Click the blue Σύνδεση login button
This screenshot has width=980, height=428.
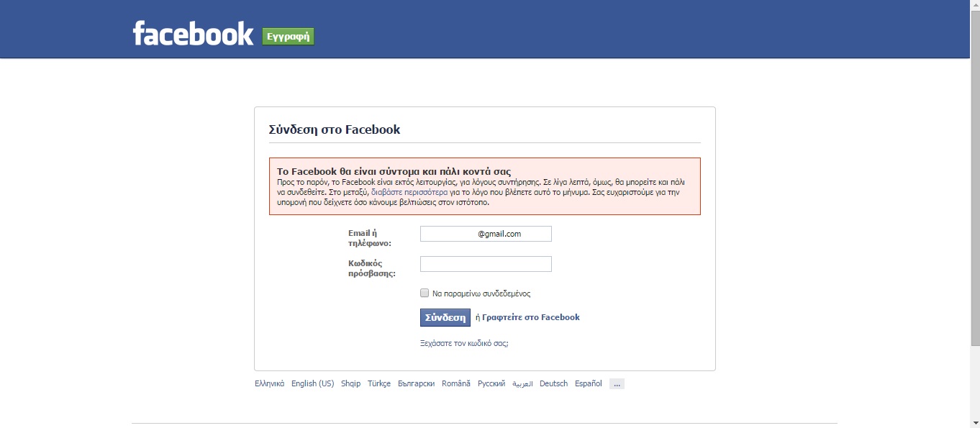[445, 317]
